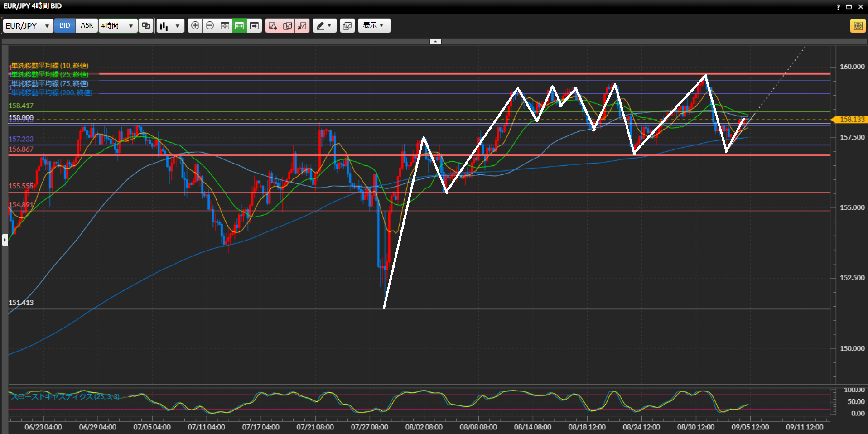This screenshot has height=434, width=868.
Task: Expand the left side panel arrow
Action: pyautogui.click(x=5, y=239)
